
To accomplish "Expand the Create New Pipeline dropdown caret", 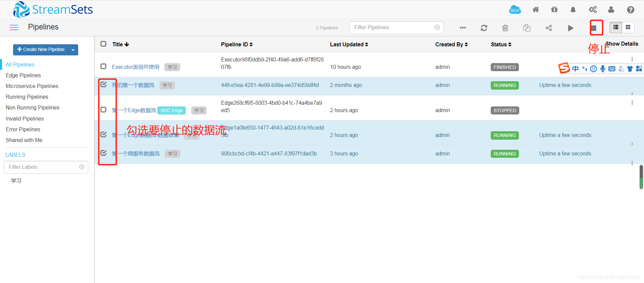I will 73,50.
